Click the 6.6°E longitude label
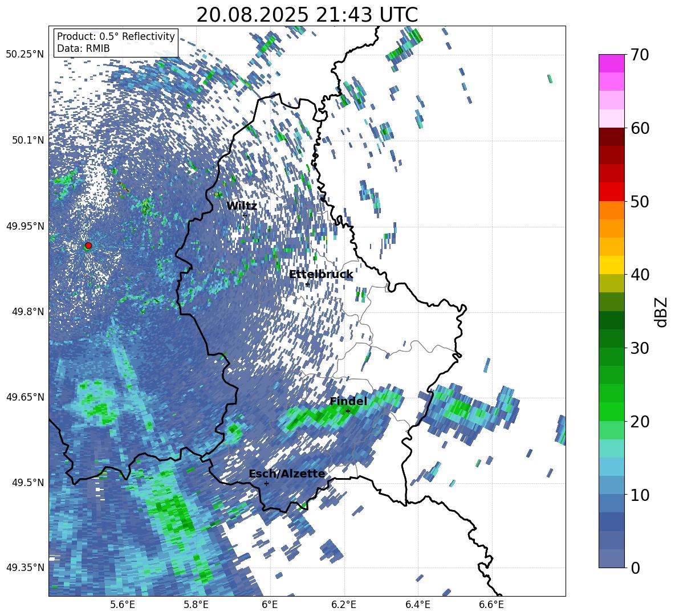 point(491,605)
